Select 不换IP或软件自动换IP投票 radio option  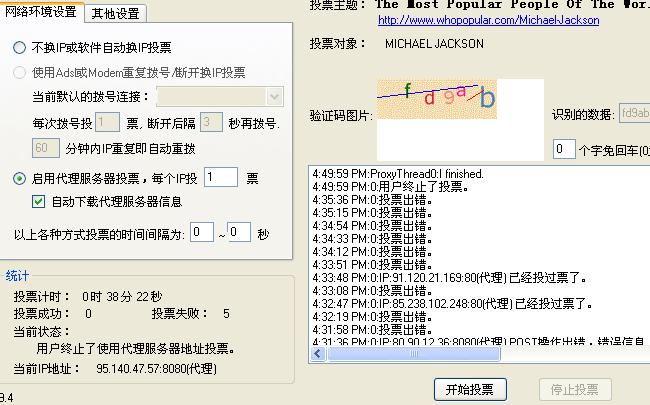tap(20, 47)
